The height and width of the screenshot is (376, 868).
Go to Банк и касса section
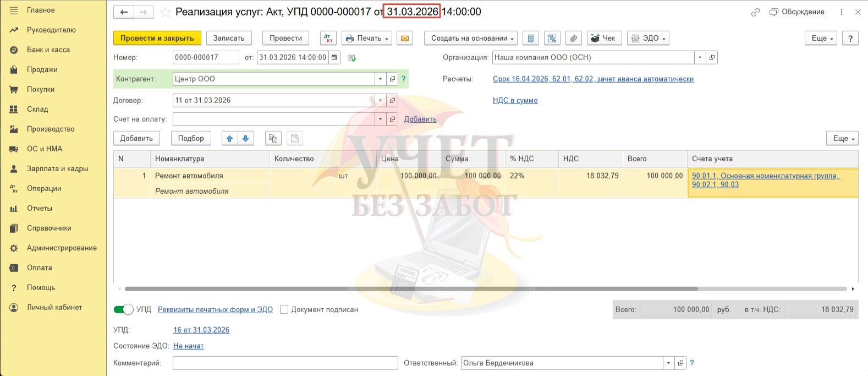(x=48, y=50)
